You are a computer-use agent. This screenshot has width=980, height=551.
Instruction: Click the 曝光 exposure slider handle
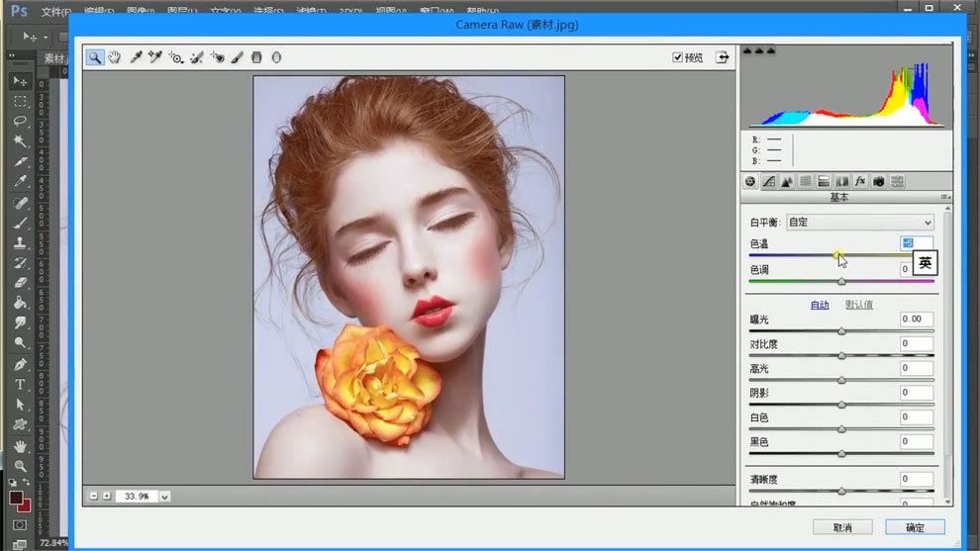coord(841,331)
